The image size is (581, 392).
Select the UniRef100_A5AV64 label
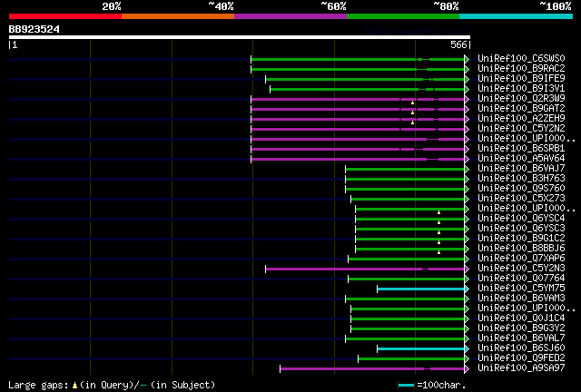pyautogui.click(x=521, y=159)
